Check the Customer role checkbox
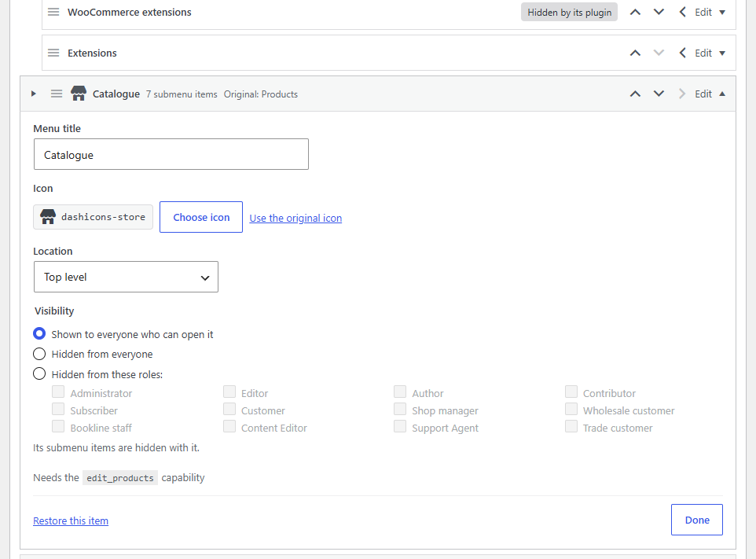Viewport: 756px width, 559px height. click(x=229, y=409)
